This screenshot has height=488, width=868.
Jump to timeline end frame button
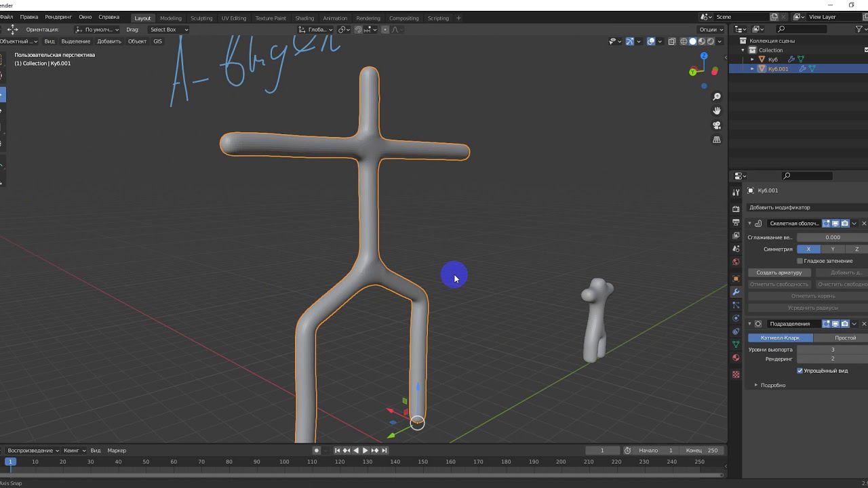384,451
